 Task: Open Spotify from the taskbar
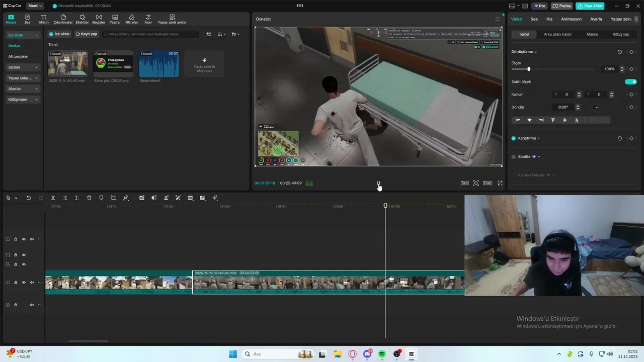[382, 354]
